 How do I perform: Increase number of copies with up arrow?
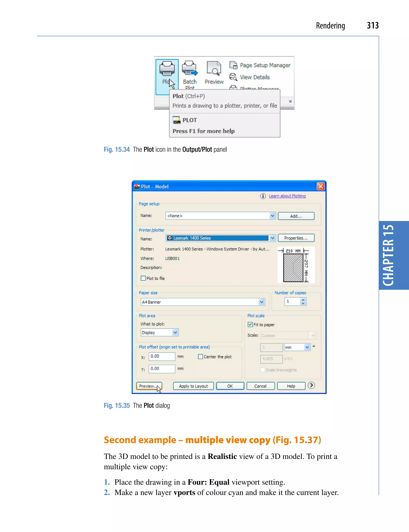[x=303, y=300]
